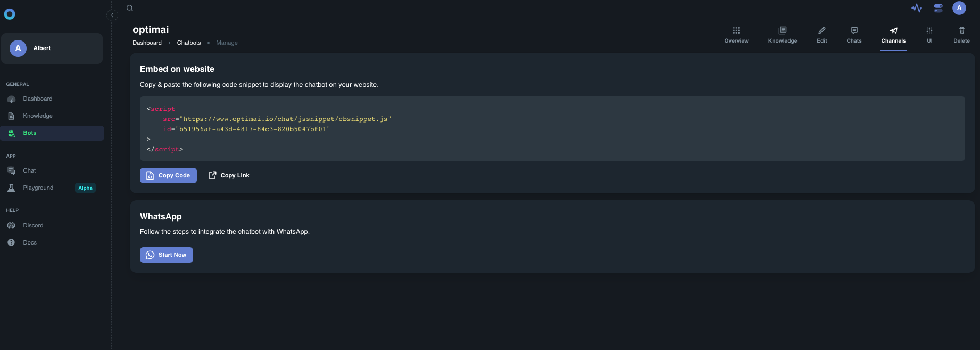Click the Knowledge tab book icon
The height and width of the screenshot is (350, 980).
click(x=783, y=30)
